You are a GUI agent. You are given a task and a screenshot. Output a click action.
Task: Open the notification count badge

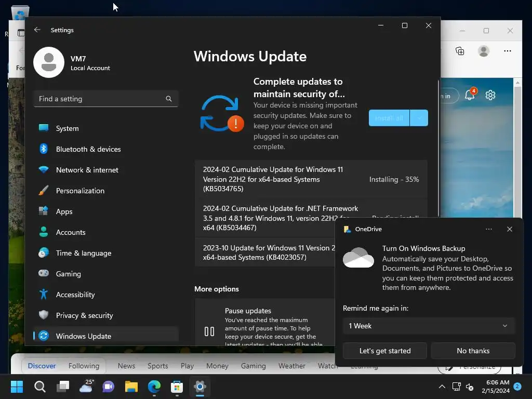point(517,386)
